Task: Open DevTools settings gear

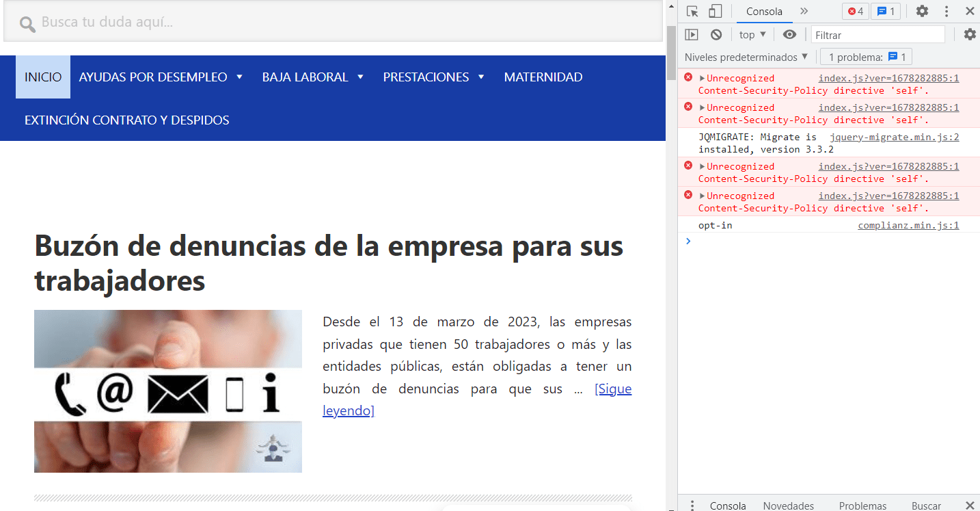Action: [x=922, y=11]
